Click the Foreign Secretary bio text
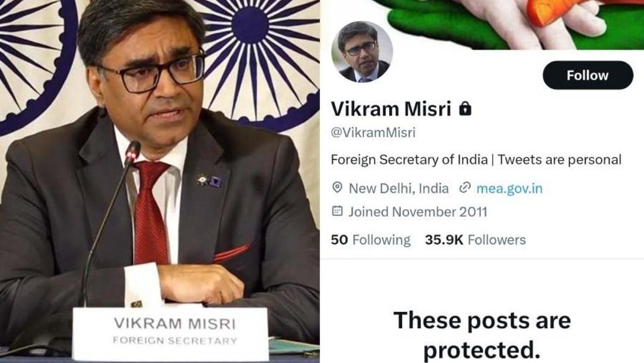644x363 pixels. pyautogui.click(x=476, y=159)
